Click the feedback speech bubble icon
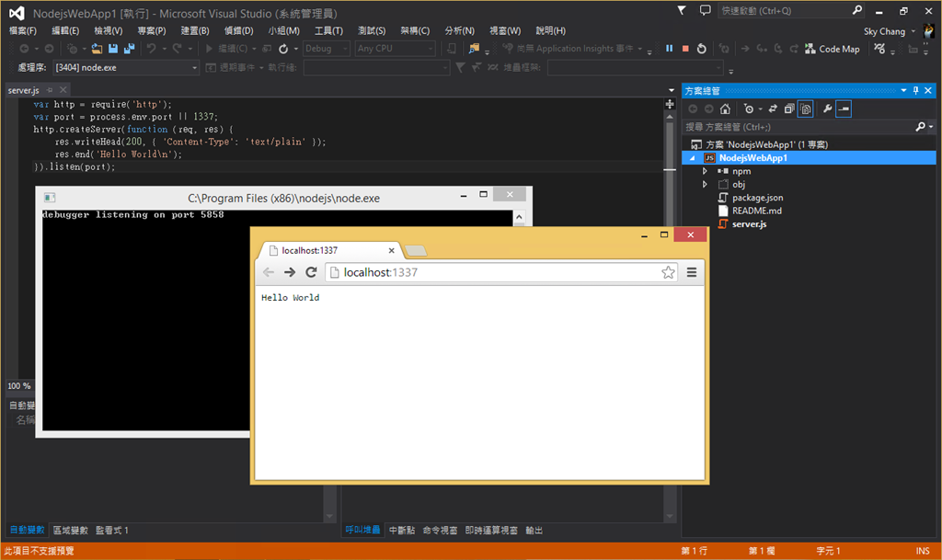Image resolution: width=942 pixels, height=560 pixels. [x=705, y=10]
